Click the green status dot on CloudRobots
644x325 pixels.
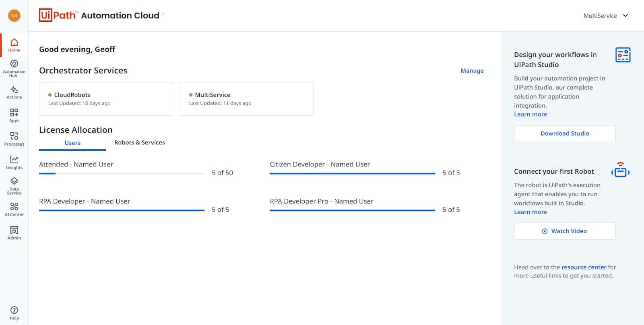click(x=50, y=95)
